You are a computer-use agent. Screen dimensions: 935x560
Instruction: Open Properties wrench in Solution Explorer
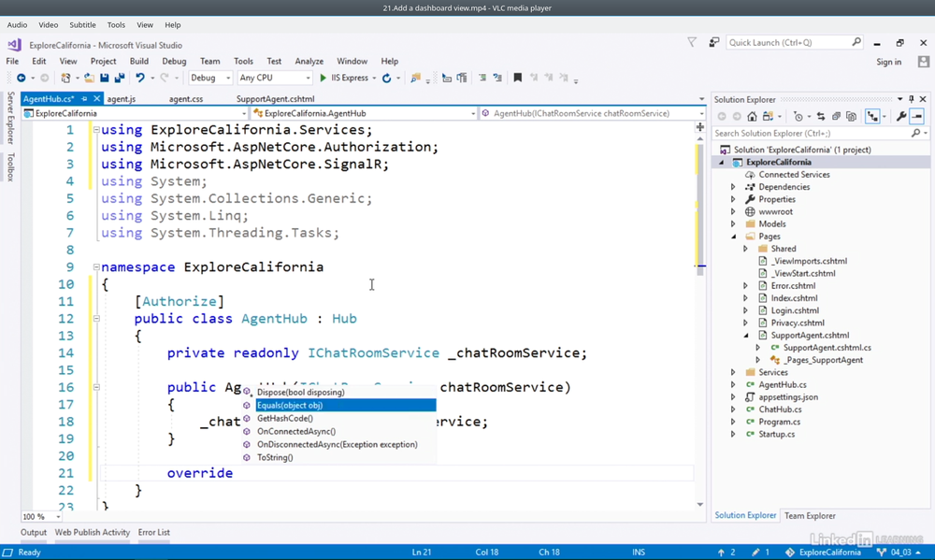point(901,117)
